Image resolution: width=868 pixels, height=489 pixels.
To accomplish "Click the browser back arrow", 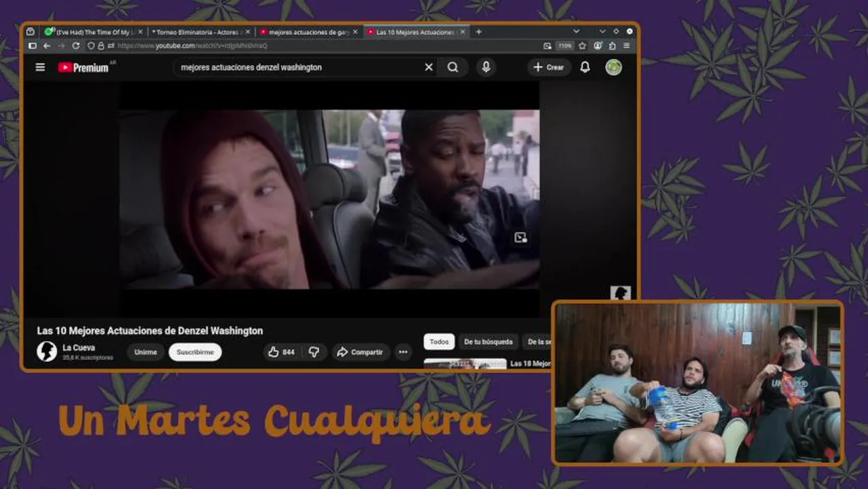I will coord(47,46).
